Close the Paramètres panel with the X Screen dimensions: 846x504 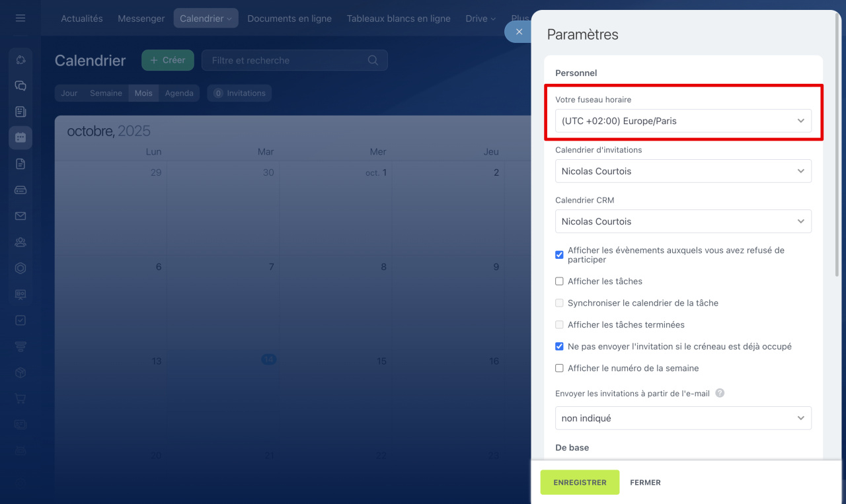point(519,32)
